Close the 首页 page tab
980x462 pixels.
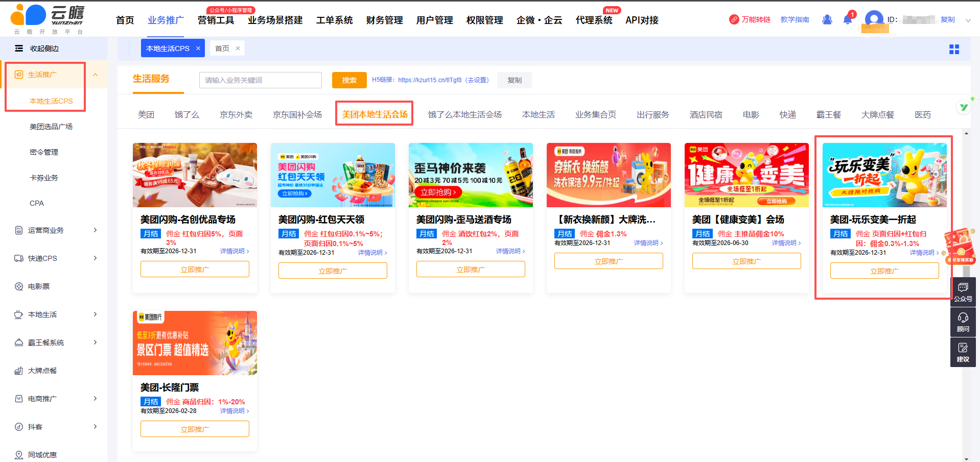tap(238, 48)
